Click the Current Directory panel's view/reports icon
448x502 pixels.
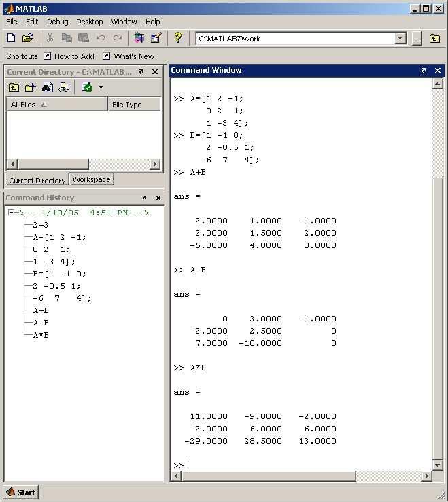point(64,87)
